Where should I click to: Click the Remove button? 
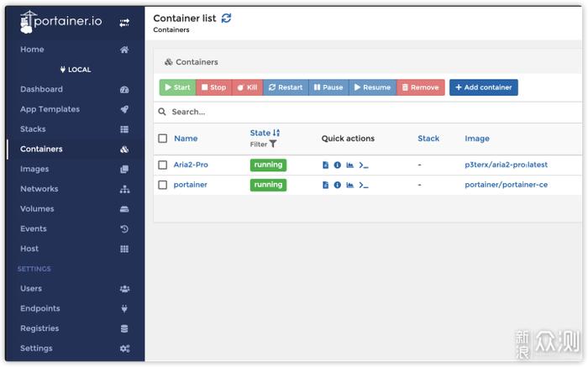click(421, 87)
